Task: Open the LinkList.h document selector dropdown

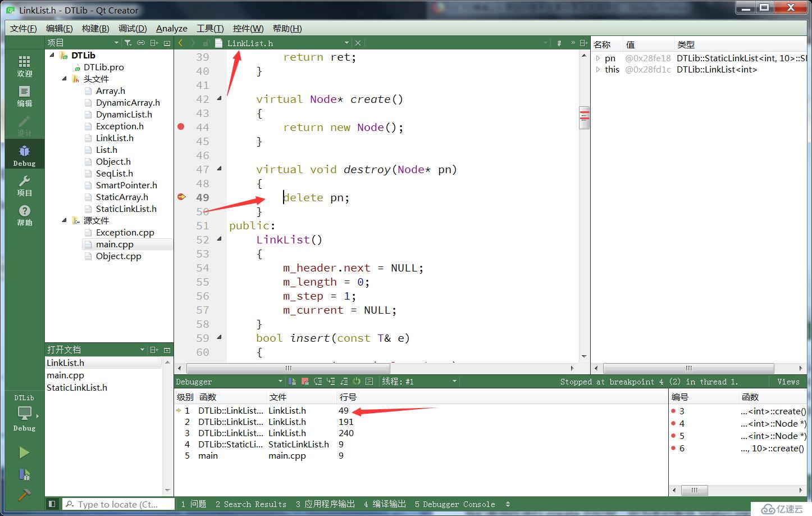Action: [346, 43]
